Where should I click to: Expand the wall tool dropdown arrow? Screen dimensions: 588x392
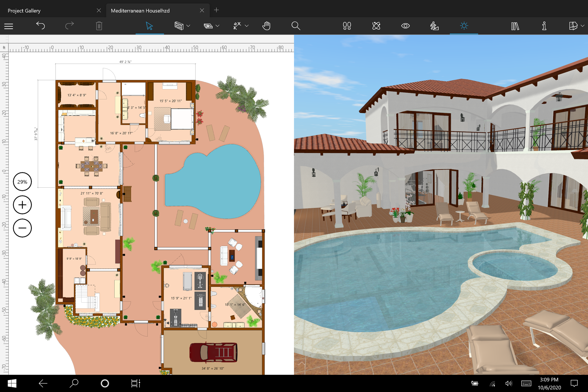click(x=188, y=26)
